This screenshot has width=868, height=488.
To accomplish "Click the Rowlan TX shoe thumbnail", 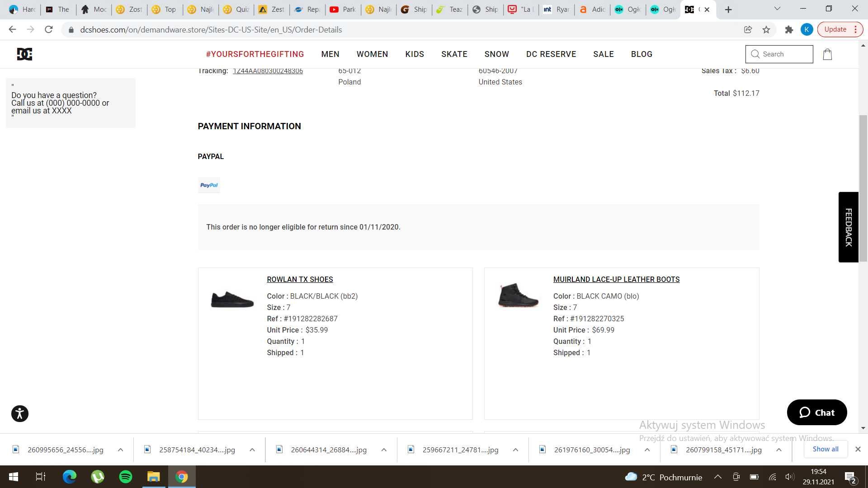I will 232,299.
